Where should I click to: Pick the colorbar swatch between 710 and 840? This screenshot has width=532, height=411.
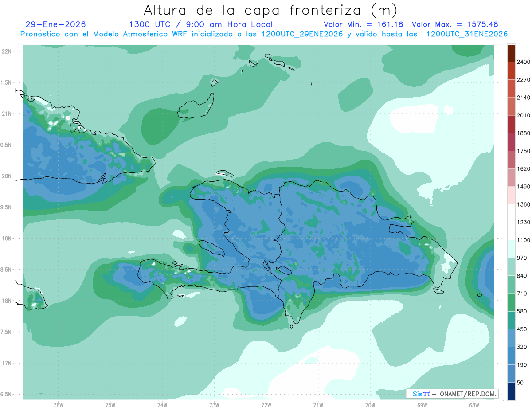click(x=511, y=285)
